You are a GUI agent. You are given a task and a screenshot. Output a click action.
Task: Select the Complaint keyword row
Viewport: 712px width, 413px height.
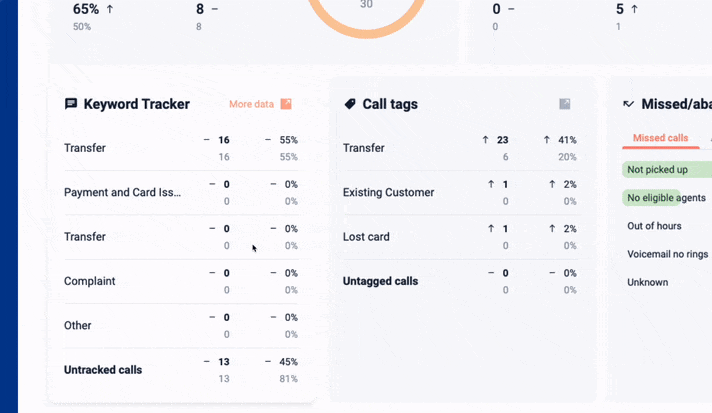[90, 281]
